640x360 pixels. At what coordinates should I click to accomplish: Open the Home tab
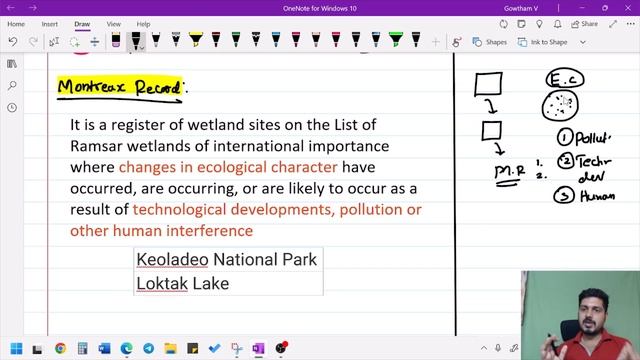click(16, 24)
